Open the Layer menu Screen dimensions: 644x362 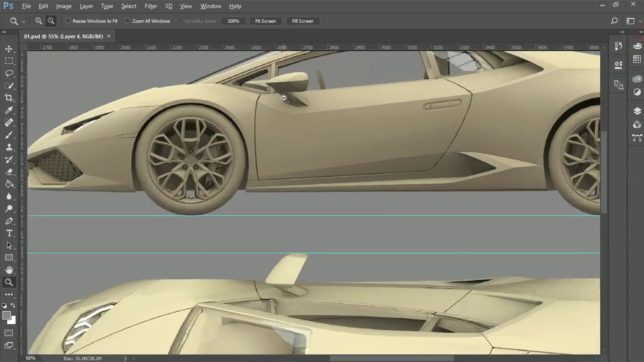(x=87, y=6)
